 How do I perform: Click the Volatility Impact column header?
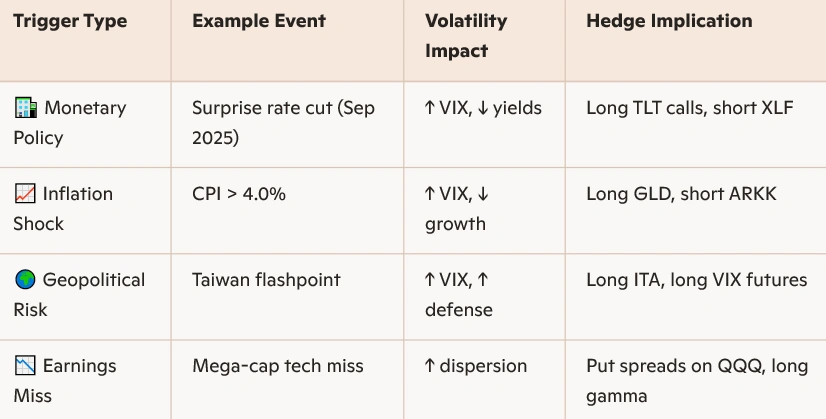click(466, 35)
